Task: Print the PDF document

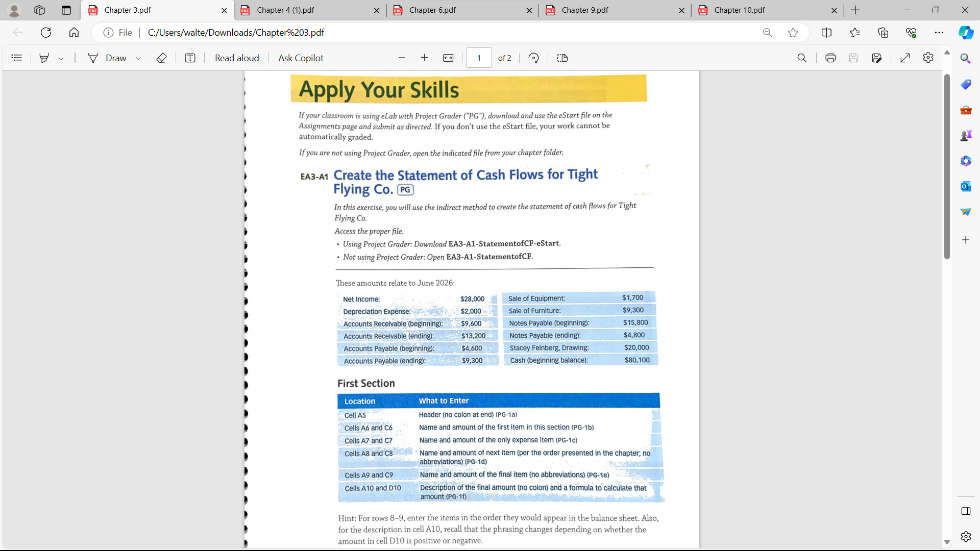Action: click(x=830, y=58)
